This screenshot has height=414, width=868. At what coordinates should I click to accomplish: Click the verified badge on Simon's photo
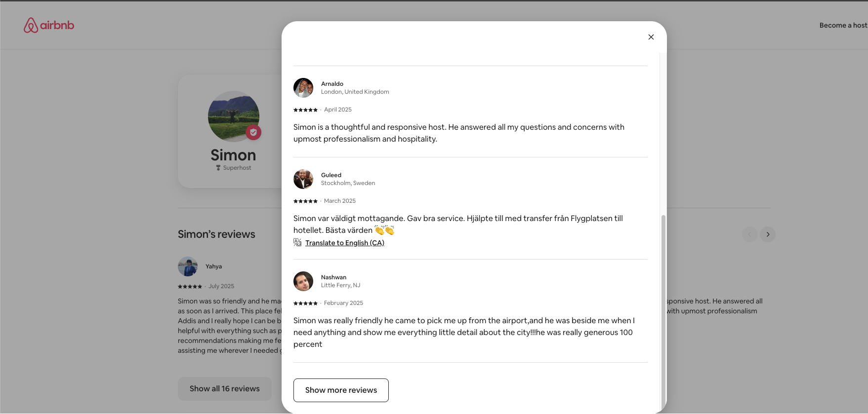pos(253,132)
